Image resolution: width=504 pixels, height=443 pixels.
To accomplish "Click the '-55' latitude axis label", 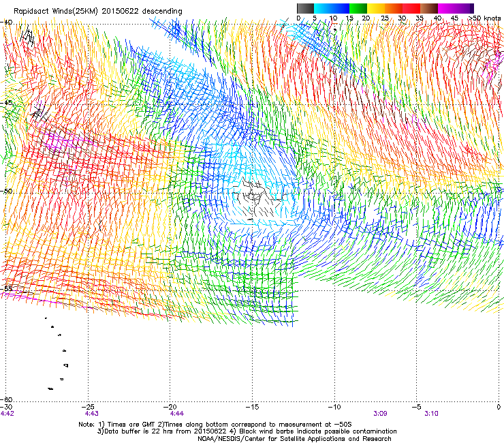I will 6,288.
